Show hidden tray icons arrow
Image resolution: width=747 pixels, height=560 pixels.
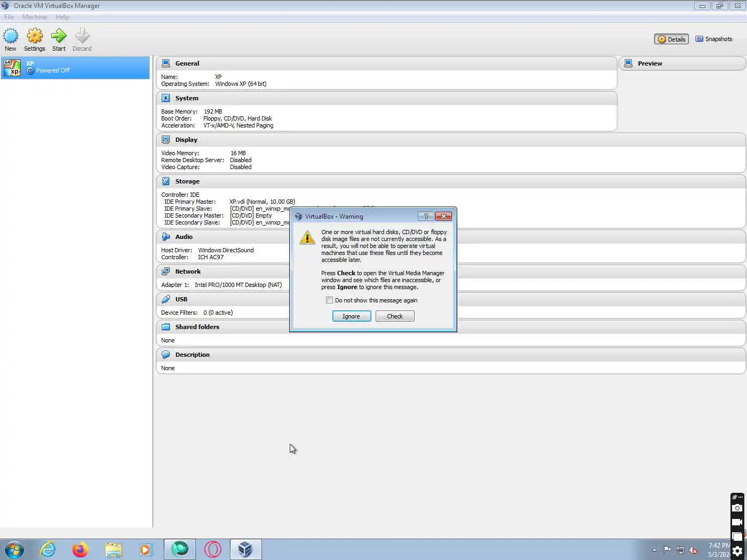654,550
